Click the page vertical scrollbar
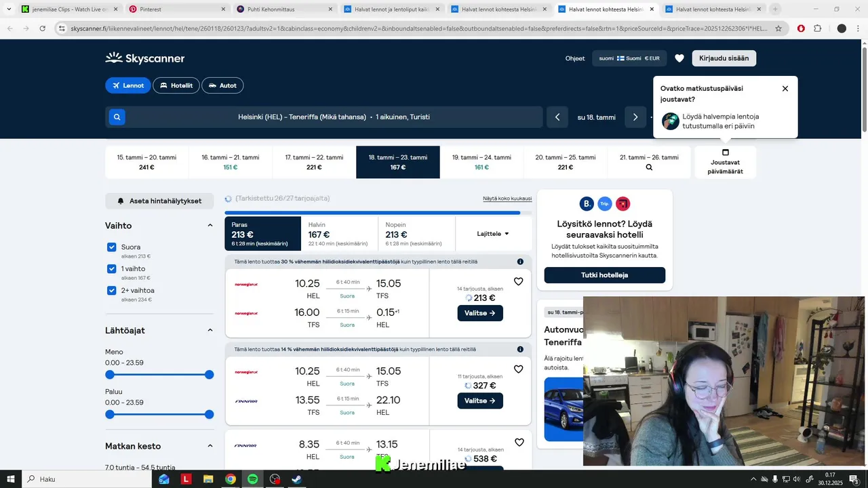 point(864,88)
